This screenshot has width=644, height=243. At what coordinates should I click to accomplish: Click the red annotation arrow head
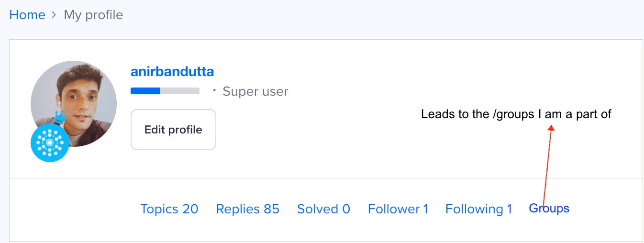[x=551, y=129]
